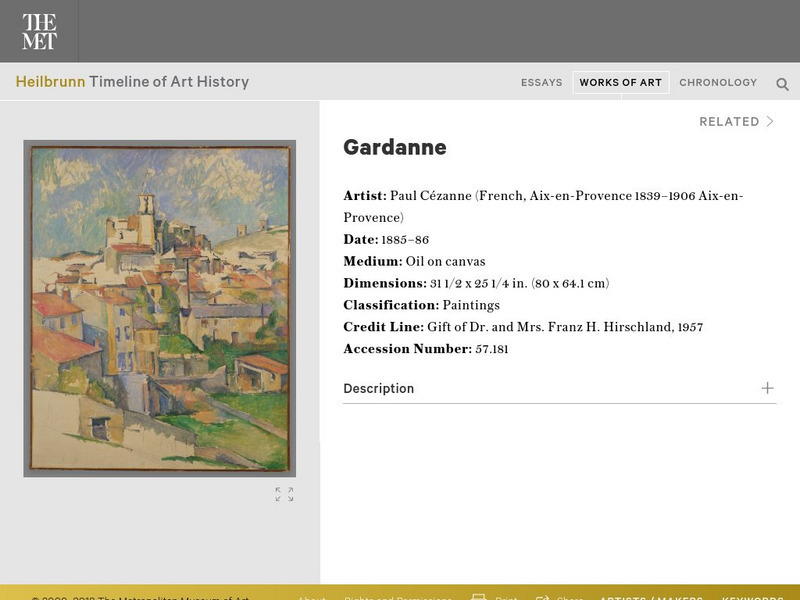
Task: Click the chevron arrow next to Related
Action: point(770,122)
